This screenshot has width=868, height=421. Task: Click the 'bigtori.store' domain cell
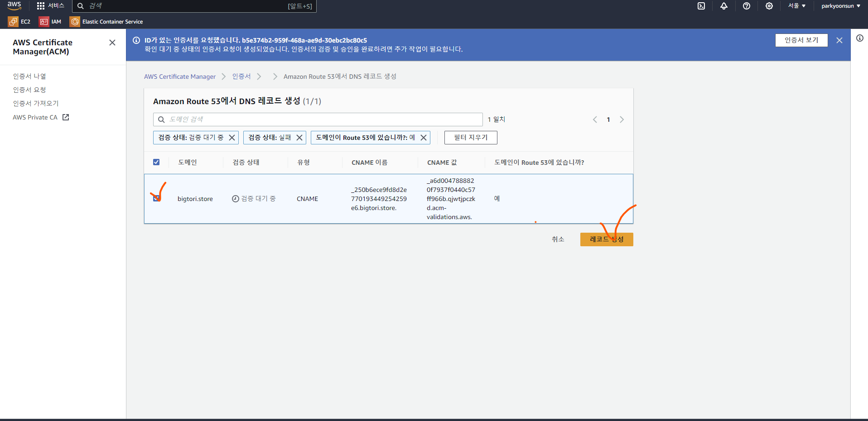(x=195, y=199)
